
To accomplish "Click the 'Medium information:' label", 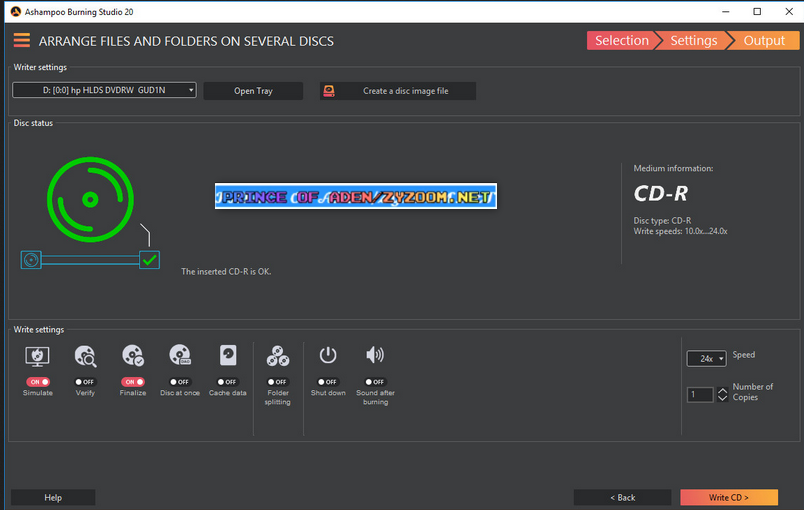I will click(673, 168).
